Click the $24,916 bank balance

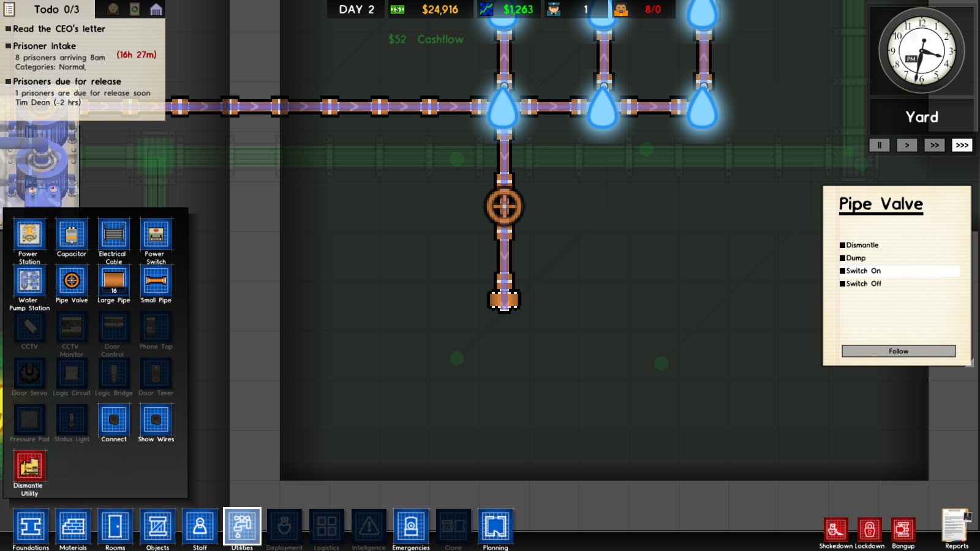(440, 9)
